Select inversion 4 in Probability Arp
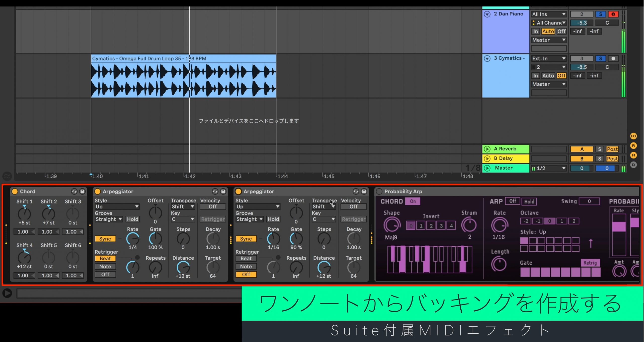644x342 pixels. point(451,226)
